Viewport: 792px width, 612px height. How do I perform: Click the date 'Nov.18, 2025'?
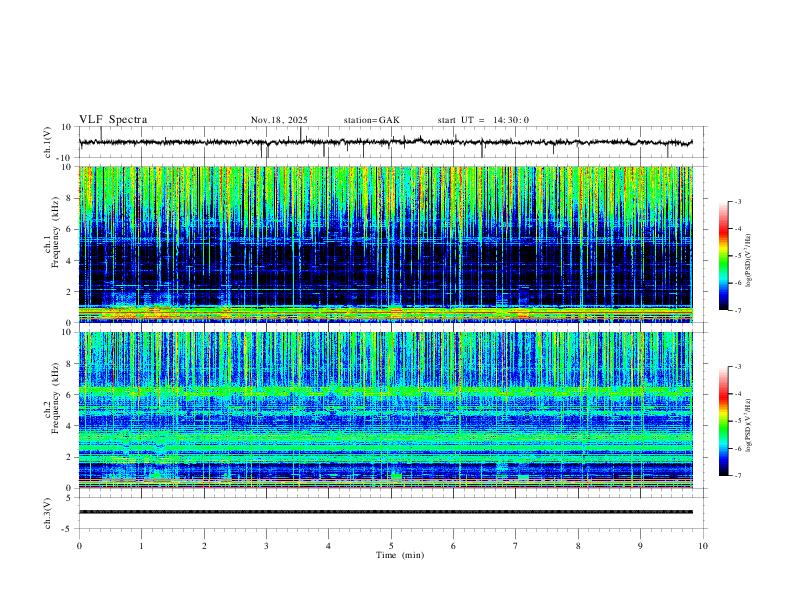coord(279,120)
